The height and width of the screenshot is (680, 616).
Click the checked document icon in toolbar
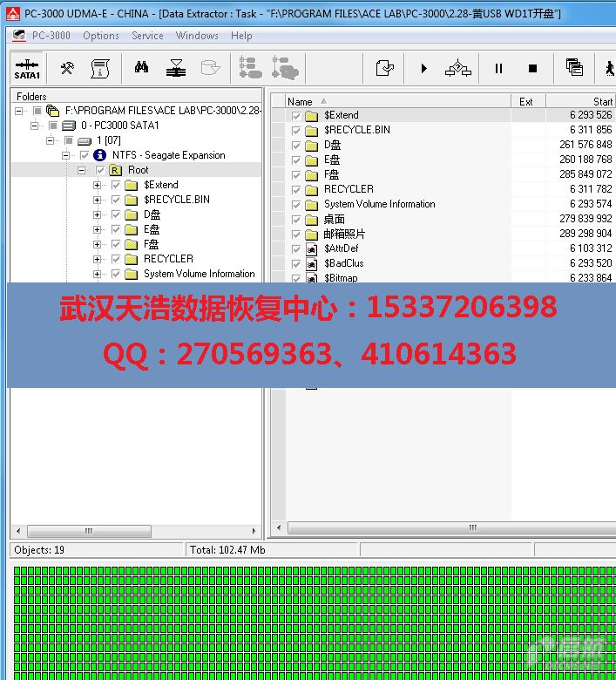click(384, 68)
